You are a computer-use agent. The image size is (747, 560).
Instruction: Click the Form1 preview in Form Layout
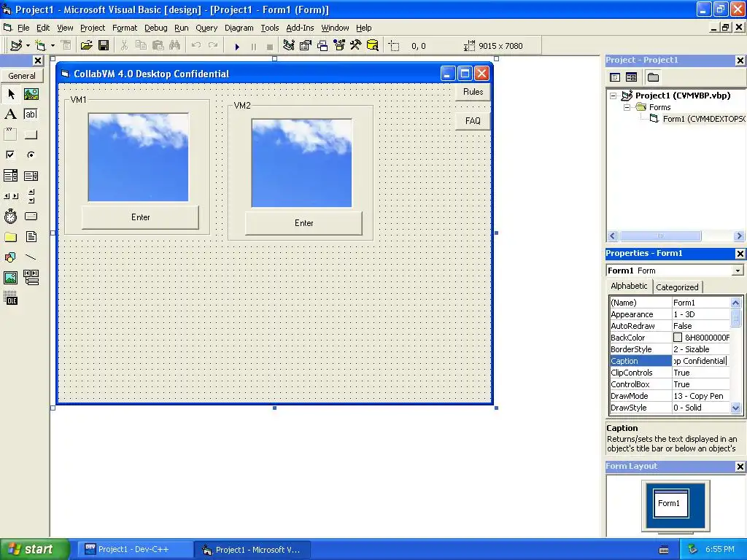coord(670,503)
